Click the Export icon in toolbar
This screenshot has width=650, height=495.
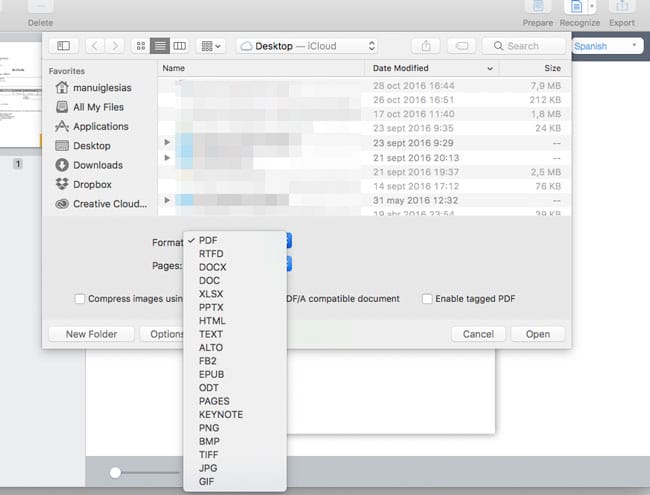coord(621,7)
